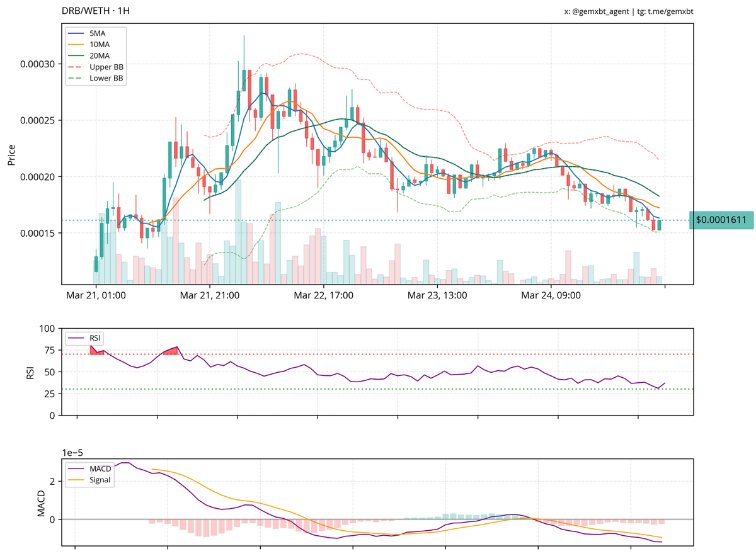Click the 0.00030 price axis label

click(x=37, y=64)
